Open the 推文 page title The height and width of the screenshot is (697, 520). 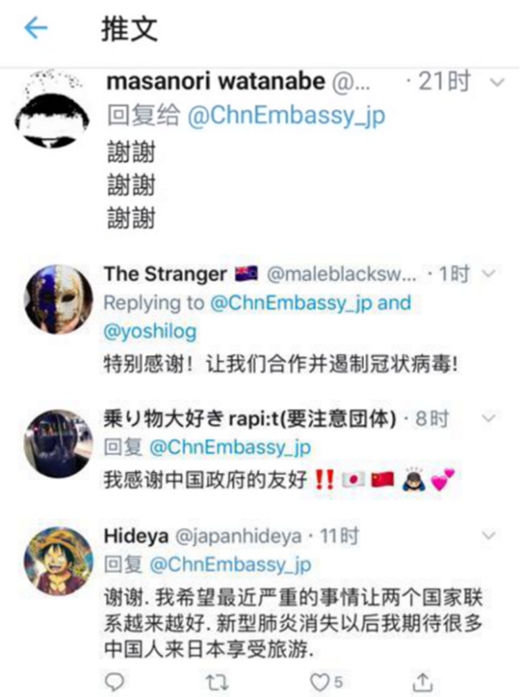point(129,29)
